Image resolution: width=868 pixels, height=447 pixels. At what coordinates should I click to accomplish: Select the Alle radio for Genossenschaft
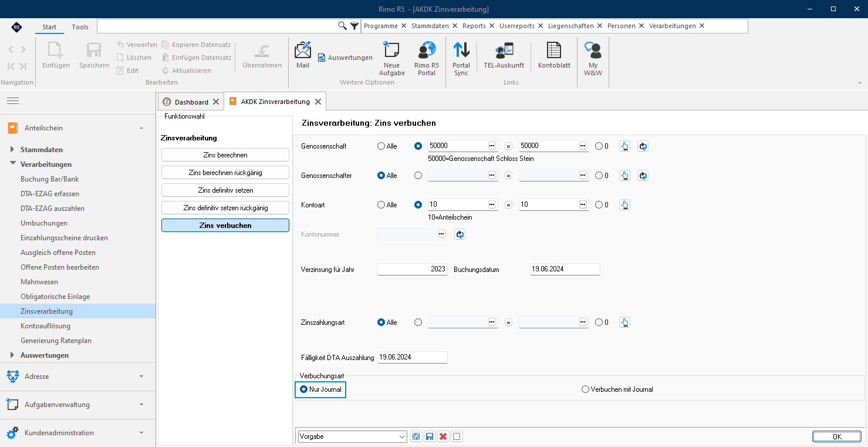(x=381, y=146)
